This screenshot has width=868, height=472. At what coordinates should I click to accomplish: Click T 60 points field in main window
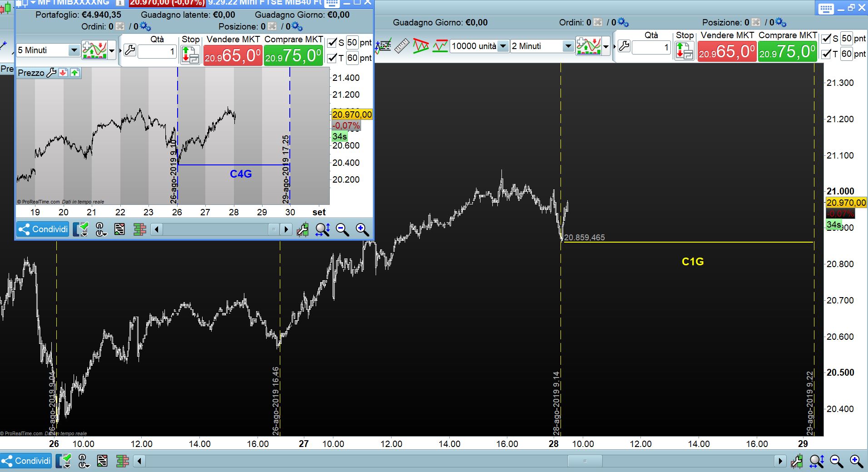click(x=846, y=54)
